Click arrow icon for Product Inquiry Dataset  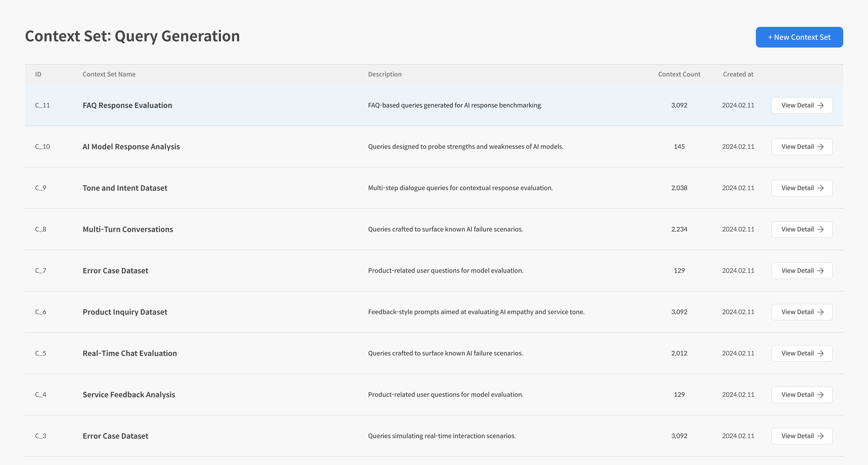point(820,312)
